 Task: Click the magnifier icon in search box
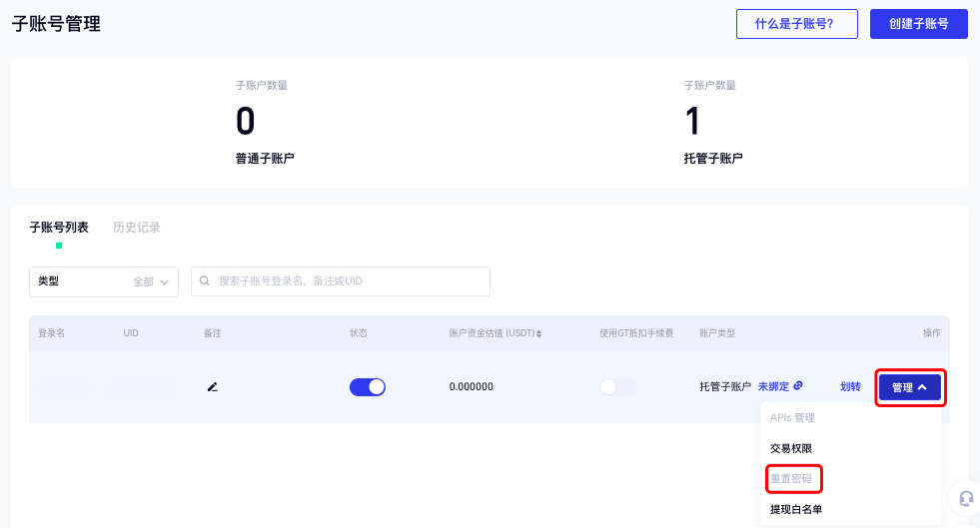point(206,281)
